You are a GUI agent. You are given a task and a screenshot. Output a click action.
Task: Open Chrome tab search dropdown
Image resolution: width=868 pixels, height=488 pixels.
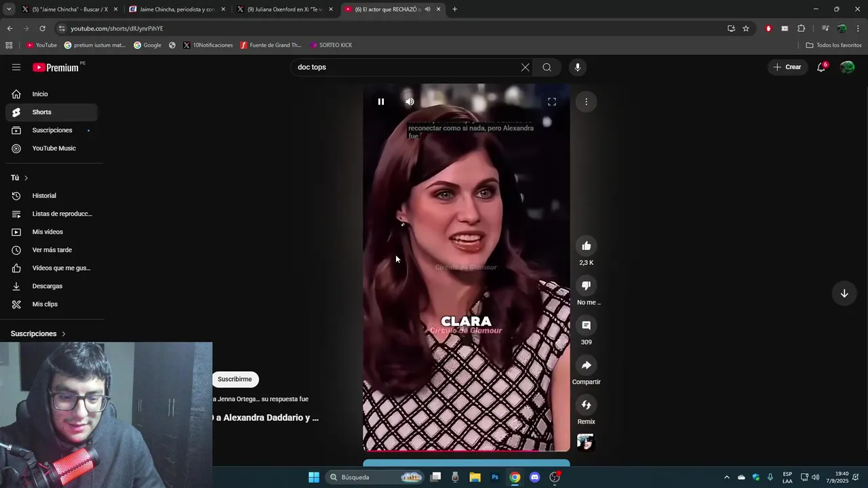(x=8, y=9)
